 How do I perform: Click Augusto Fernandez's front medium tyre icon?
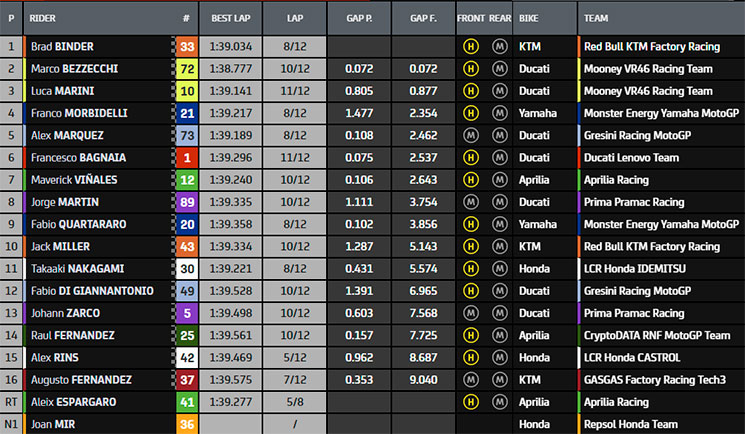[470, 379]
